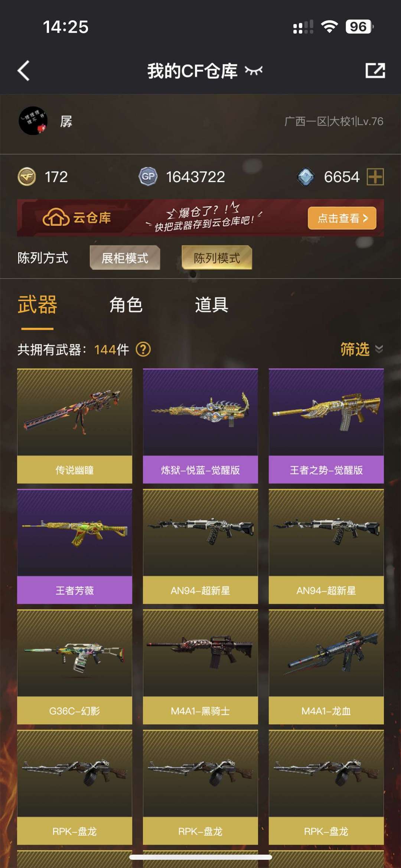Tap the cloud warehouse icon
Viewport: 401px width, 868px height.
(x=56, y=218)
